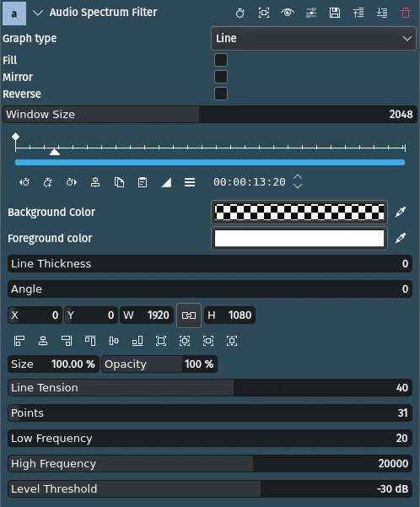Click the adjust and center in frame icon

pos(185,341)
